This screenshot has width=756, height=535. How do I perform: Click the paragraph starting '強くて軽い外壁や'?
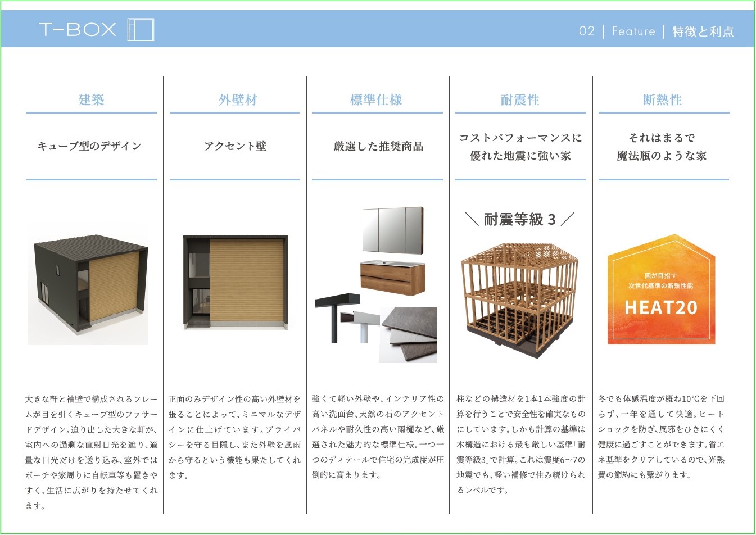coord(378,437)
